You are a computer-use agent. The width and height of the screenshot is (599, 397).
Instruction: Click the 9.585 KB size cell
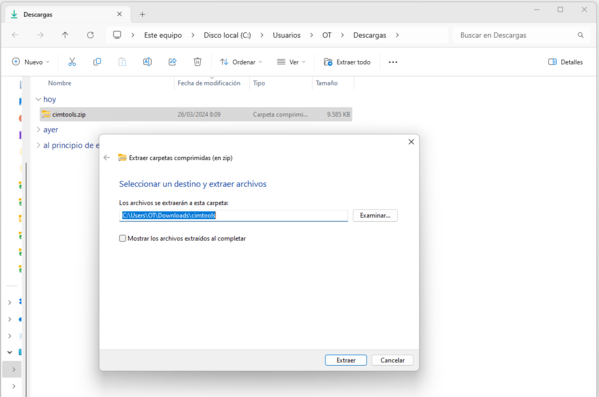[x=338, y=114]
